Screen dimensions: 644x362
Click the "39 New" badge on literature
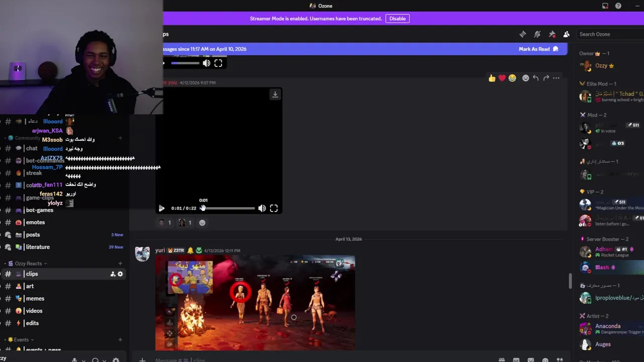[x=116, y=247]
